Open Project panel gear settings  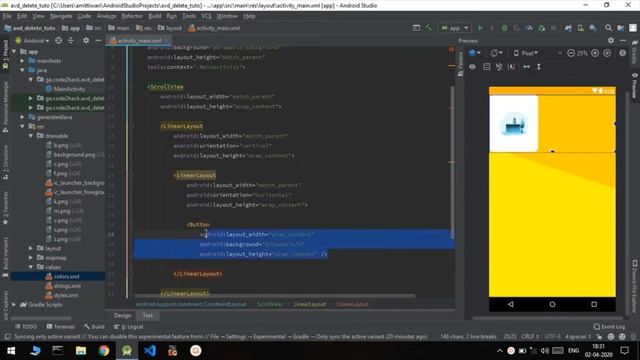pos(86,40)
